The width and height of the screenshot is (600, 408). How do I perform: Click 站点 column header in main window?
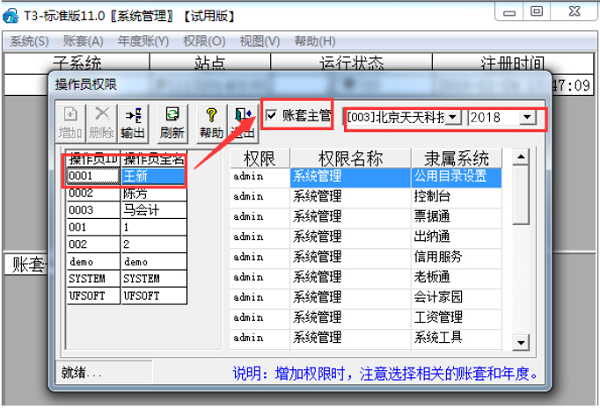(210, 63)
